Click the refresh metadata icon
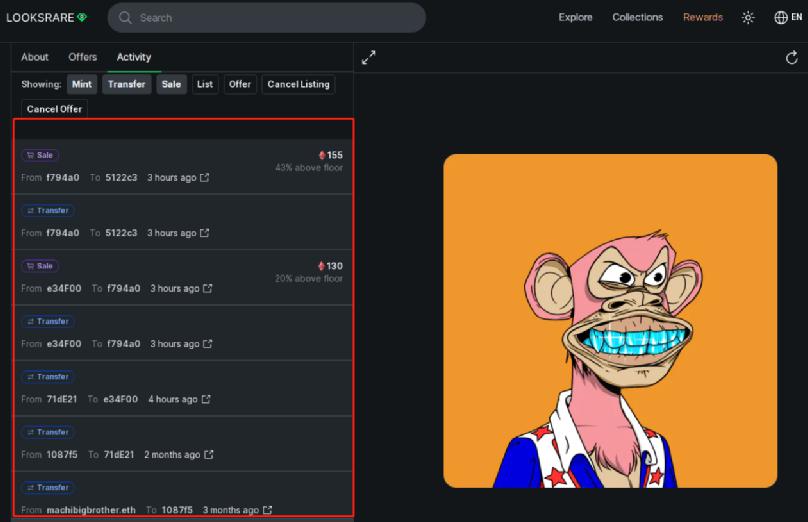This screenshot has height=522, width=808. [x=792, y=58]
